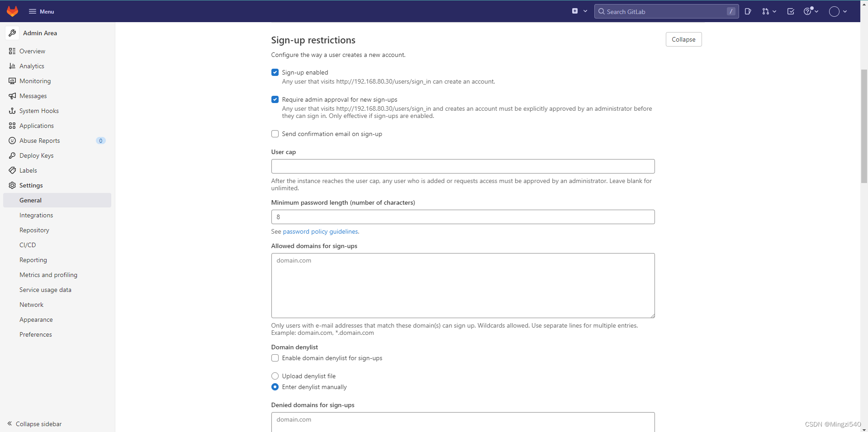Open the Menu hamburger in header
This screenshot has width=868, height=432.
click(41, 11)
